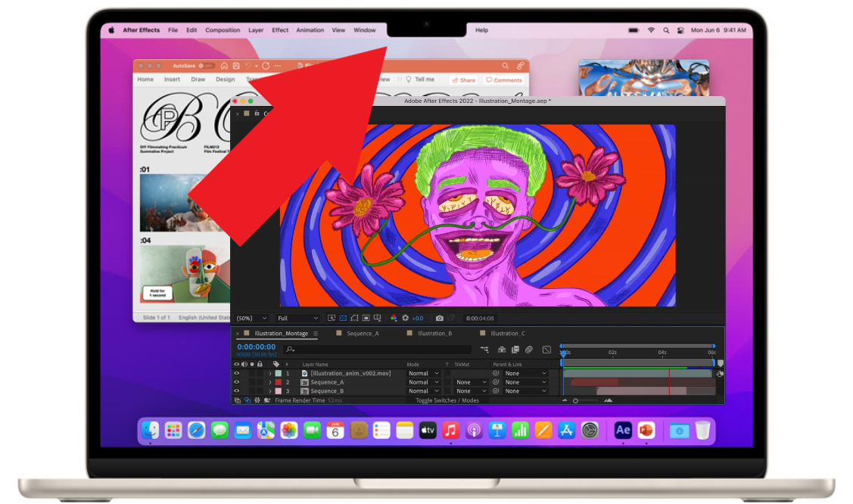The image size is (853, 504).
Task: Open Music app from the Dock
Action: [x=450, y=431]
